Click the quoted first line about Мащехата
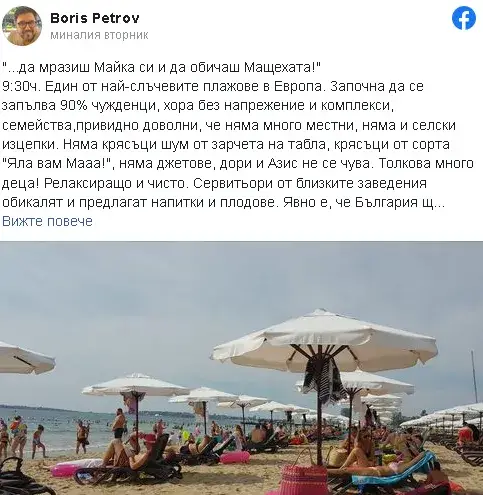This screenshot has height=495, width=483. pos(161,67)
